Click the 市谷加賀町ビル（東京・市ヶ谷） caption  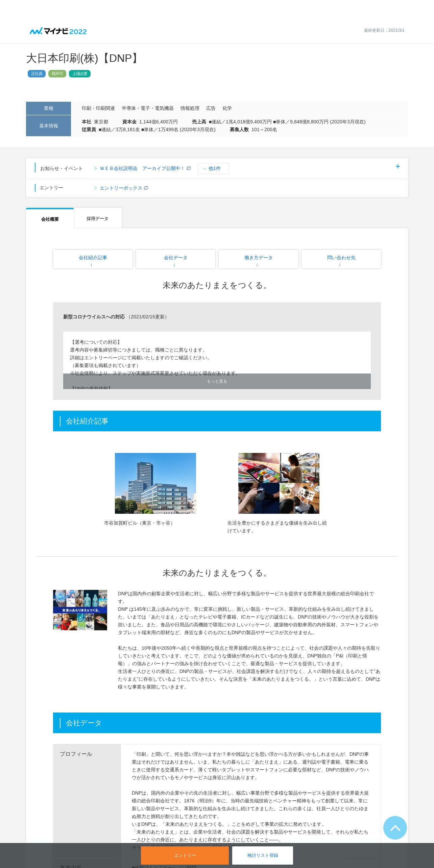tap(139, 523)
